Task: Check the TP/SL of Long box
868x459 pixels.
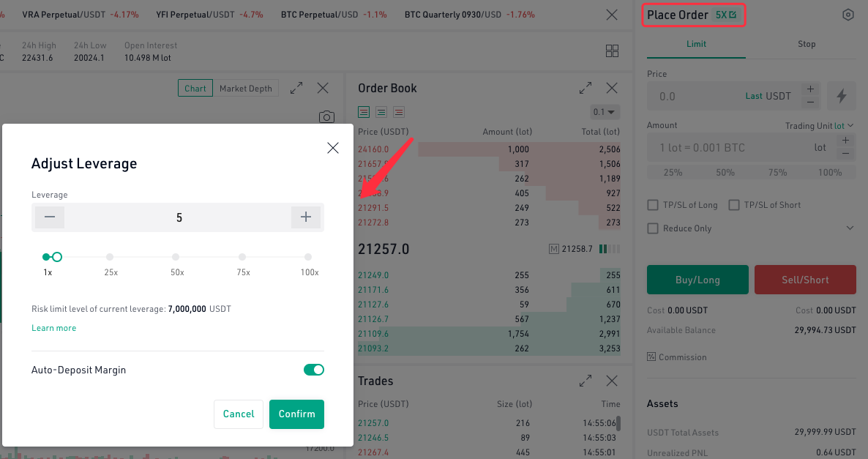Action: click(653, 205)
